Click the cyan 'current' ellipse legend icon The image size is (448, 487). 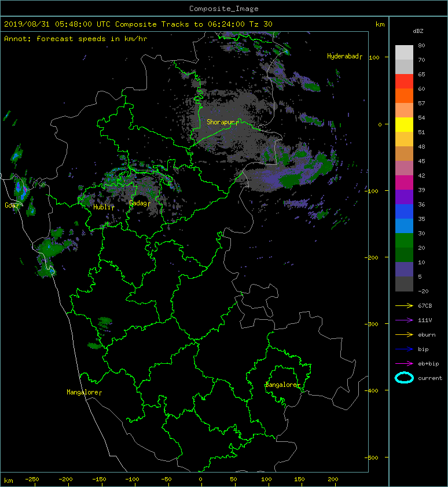[x=404, y=378]
